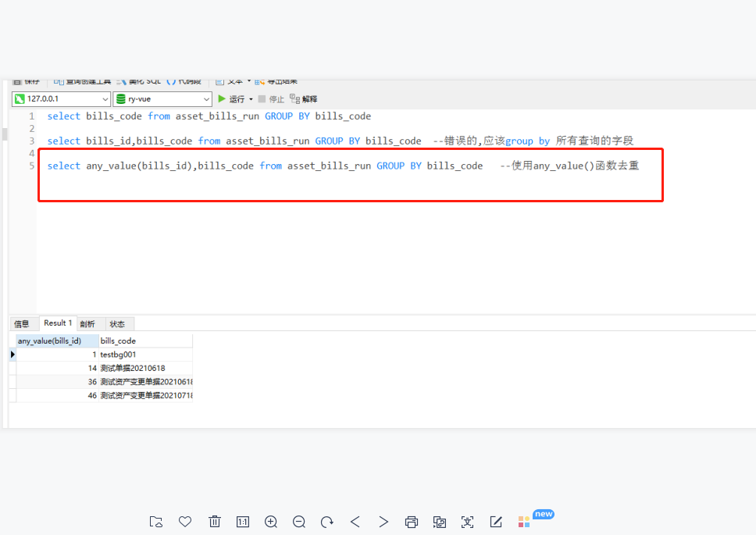Delete the image with trash icon
Viewport: 756px width, 535px height.
point(215,522)
